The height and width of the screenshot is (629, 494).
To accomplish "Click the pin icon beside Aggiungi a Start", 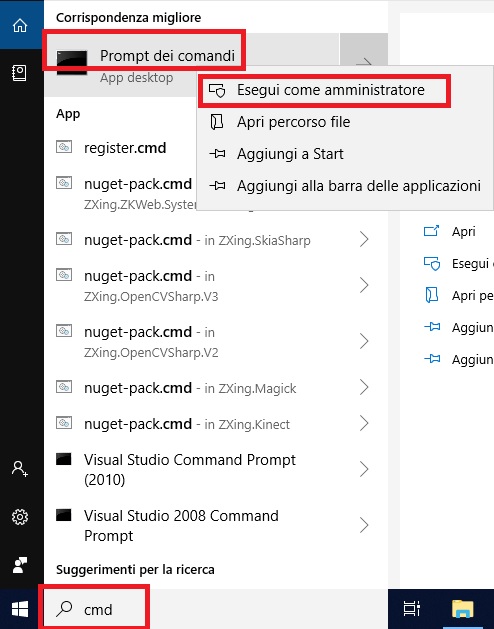I will (x=218, y=154).
